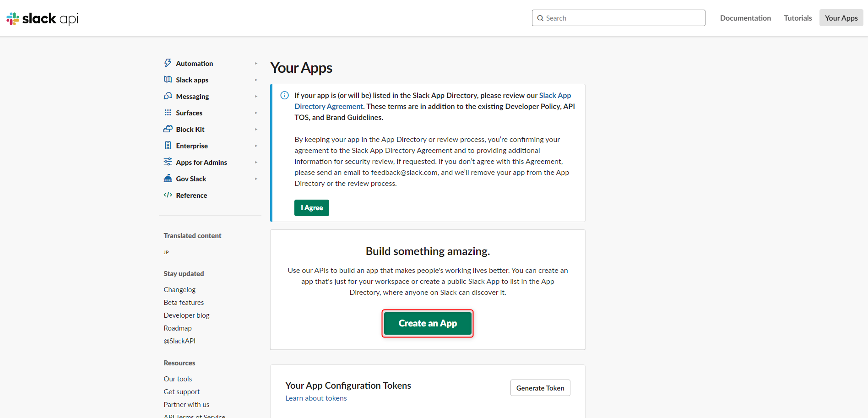Open the Tutorials nav item
The width and height of the screenshot is (868, 418).
(x=797, y=18)
